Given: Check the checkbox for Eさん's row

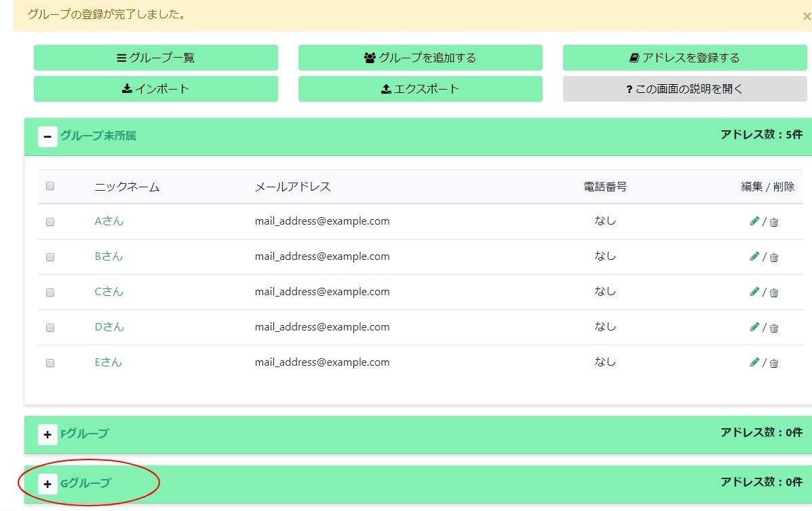Looking at the screenshot, I should (50, 363).
